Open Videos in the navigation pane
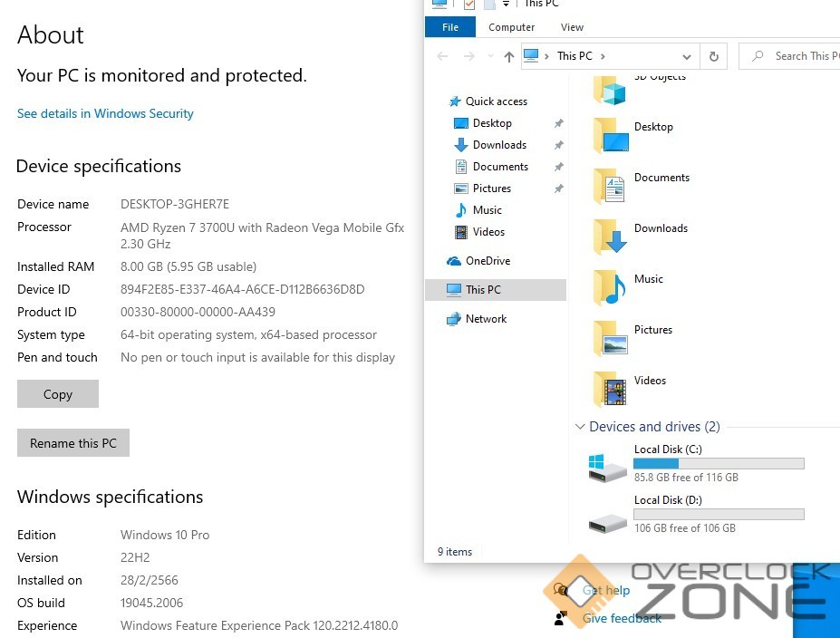The height and width of the screenshot is (638, 840). point(488,232)
